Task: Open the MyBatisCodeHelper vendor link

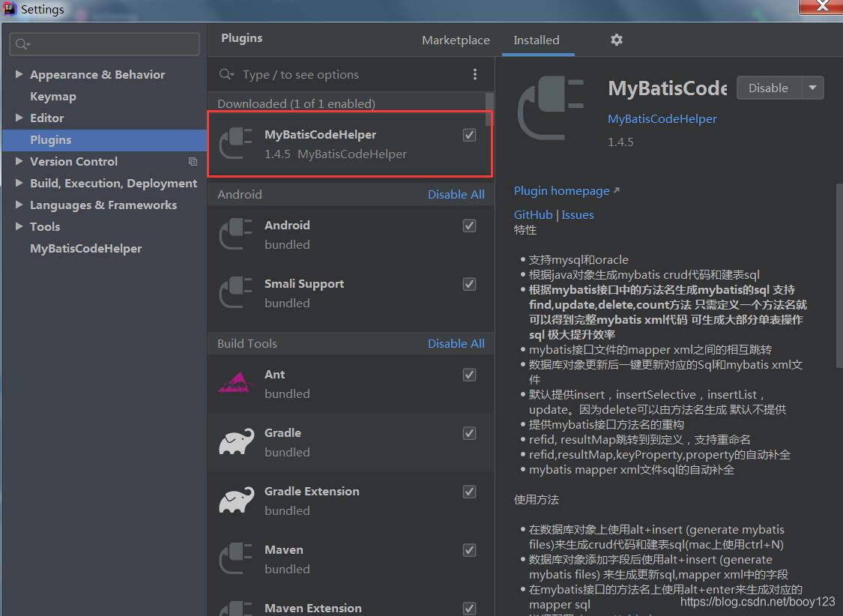Action: tap(662, 119)
